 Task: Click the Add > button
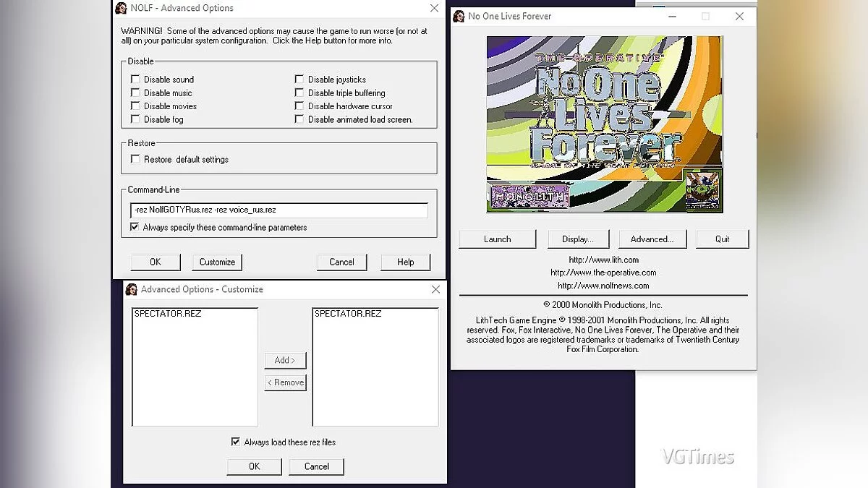pos(285,360)
